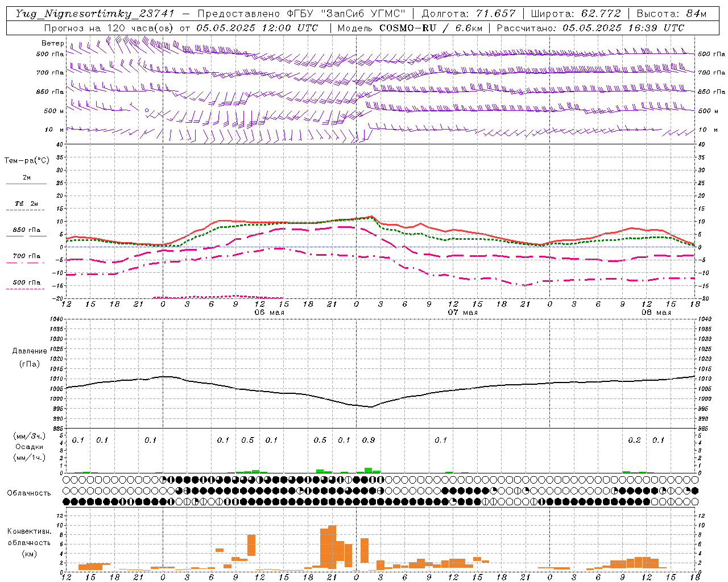Click the (мм/3ч.) unit label
The width and height of the screenshot is (728, 582).
coord(30,436)
